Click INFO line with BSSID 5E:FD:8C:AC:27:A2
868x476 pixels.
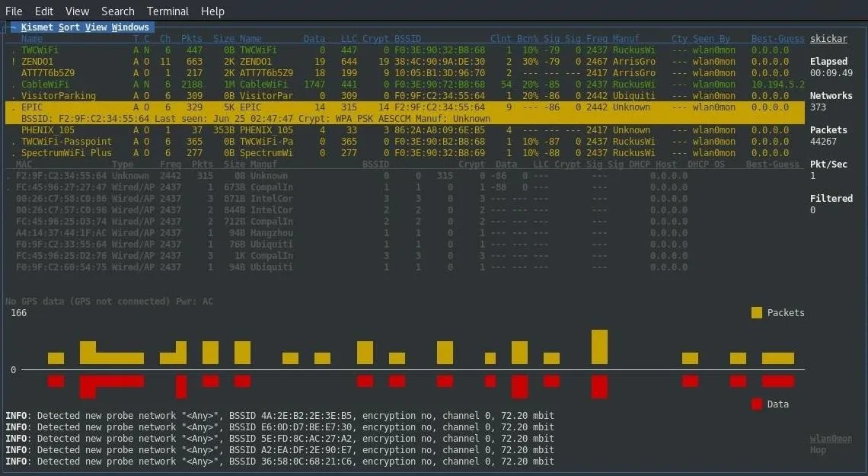point(279,439)
